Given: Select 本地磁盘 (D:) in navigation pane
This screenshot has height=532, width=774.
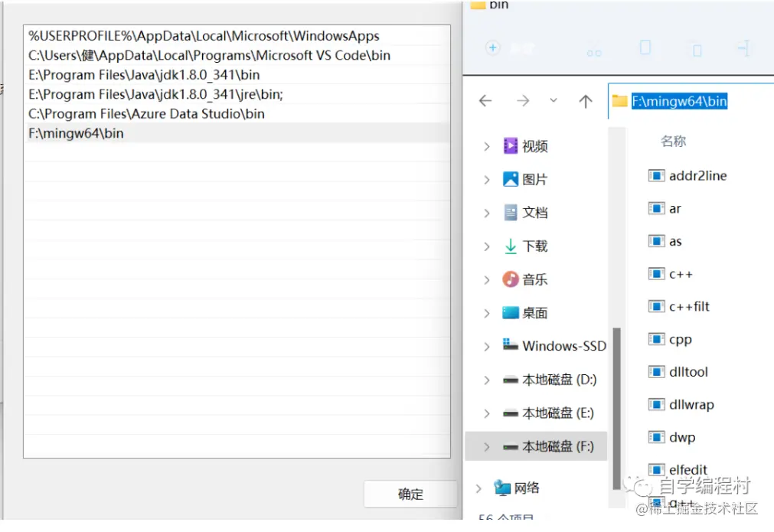Looking at the screenshot, I should (550, 380).
